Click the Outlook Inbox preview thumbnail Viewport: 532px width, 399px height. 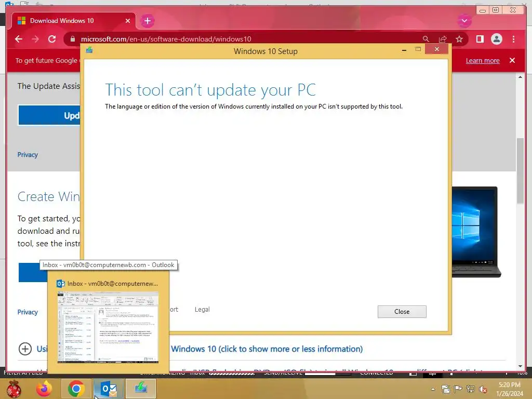(108, 327)
